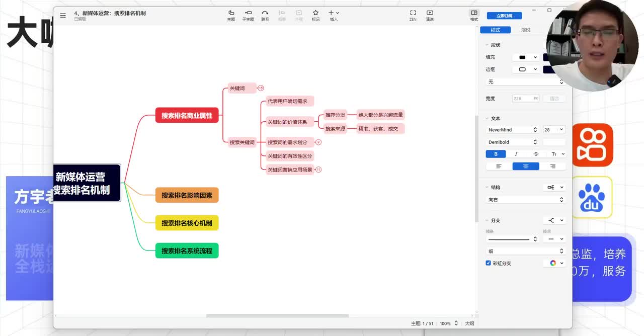
Task: Select the central topic 新媒体运营 搜索排名机制
Action: pos(87,183)
